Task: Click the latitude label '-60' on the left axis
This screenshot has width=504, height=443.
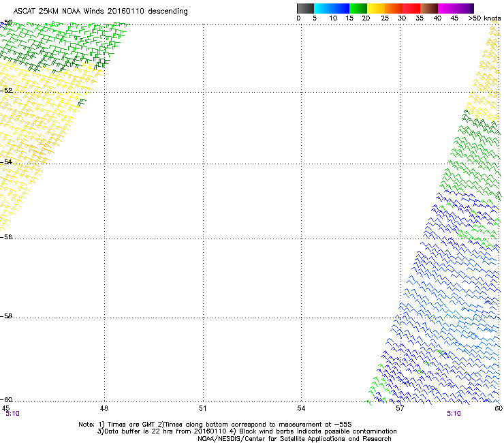Action: (x=6, y=399)
